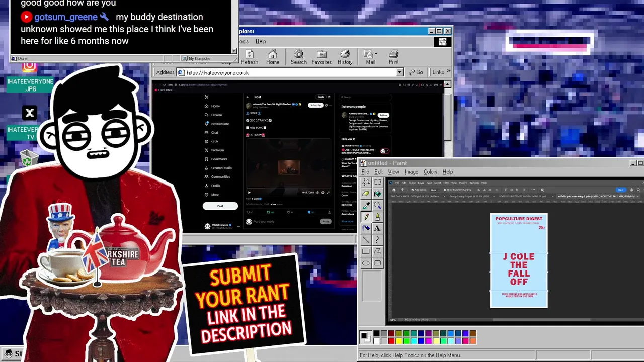
Task: Click the video fullscreen icon in the post
Action: click(x=328, y=192)
